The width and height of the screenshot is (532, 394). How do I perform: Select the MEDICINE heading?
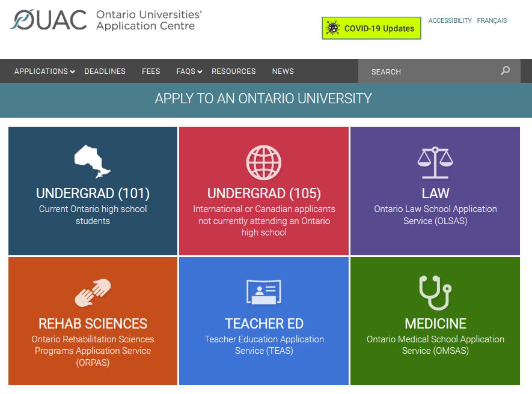point(435,324)
